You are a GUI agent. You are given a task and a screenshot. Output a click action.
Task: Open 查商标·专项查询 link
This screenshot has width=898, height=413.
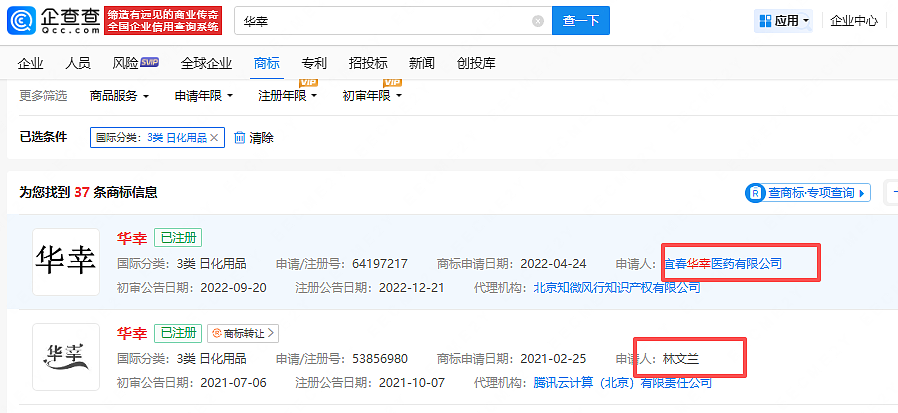coord(808,193)
